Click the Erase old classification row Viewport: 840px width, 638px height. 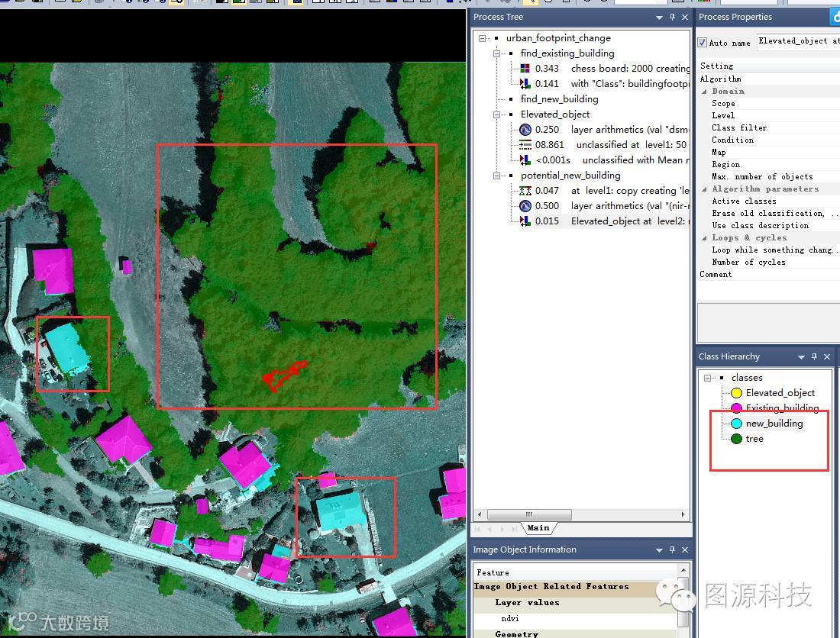(768, 214)
